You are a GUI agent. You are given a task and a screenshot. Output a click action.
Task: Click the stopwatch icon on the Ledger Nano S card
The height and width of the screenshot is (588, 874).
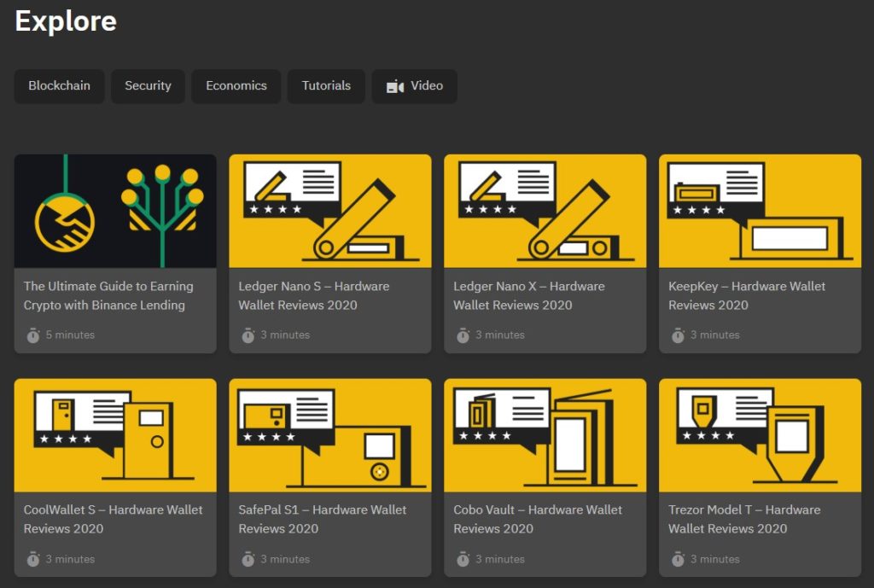coord(248,335)
